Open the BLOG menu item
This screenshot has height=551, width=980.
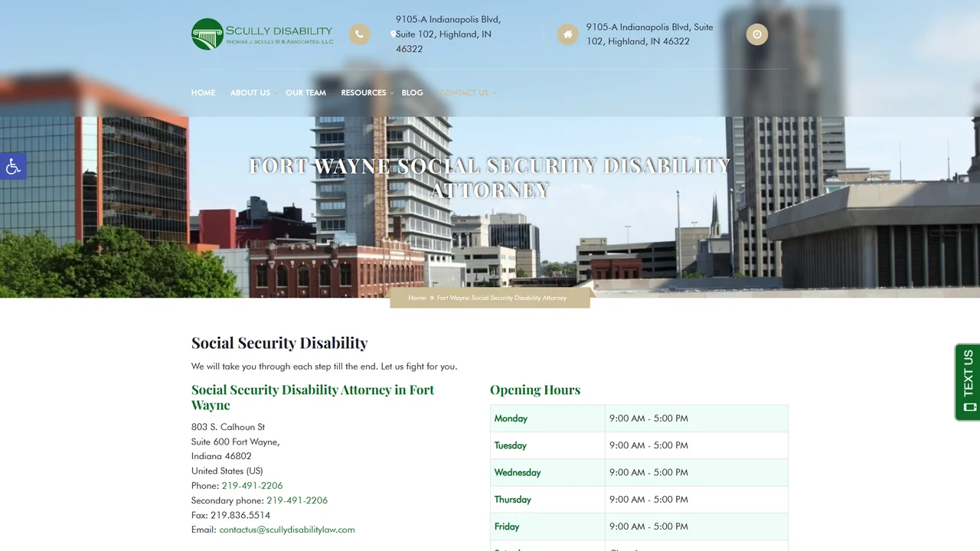(x=412, y=93)
